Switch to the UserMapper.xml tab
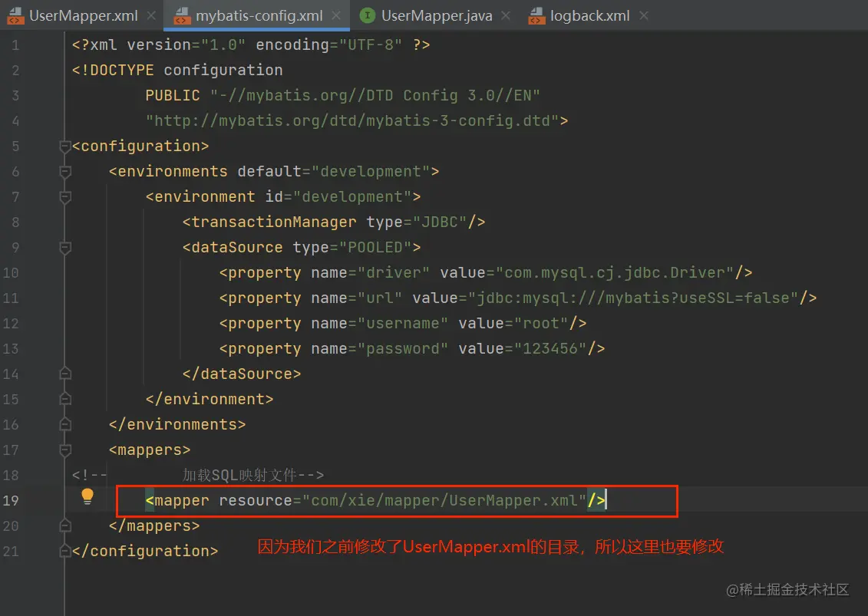The height and width of the screenshot is (616, 868). (83, 15)
